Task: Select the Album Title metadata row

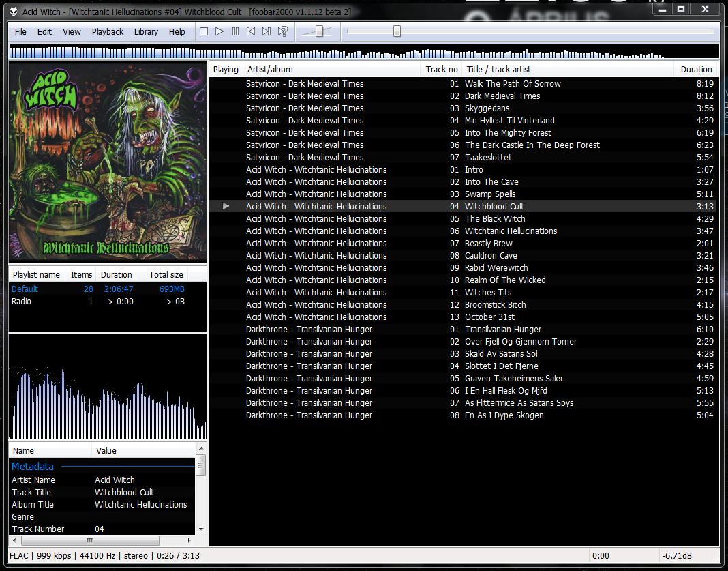Action: tap(102, 505)
